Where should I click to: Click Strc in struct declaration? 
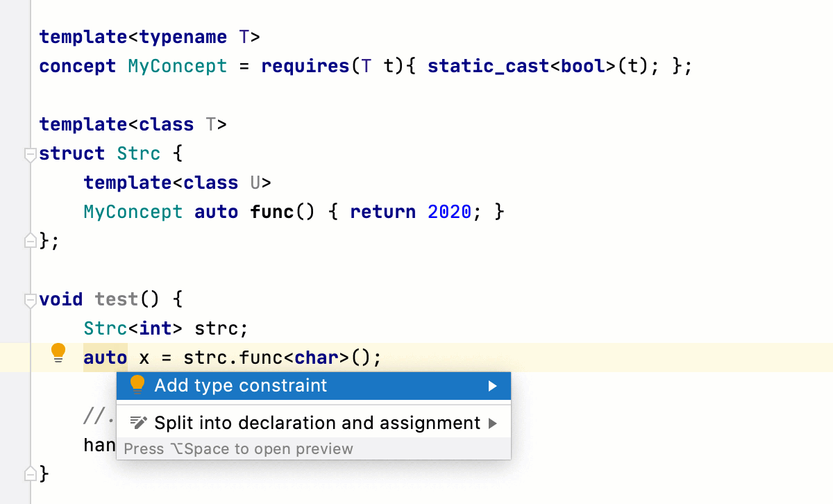click(139, 153)
